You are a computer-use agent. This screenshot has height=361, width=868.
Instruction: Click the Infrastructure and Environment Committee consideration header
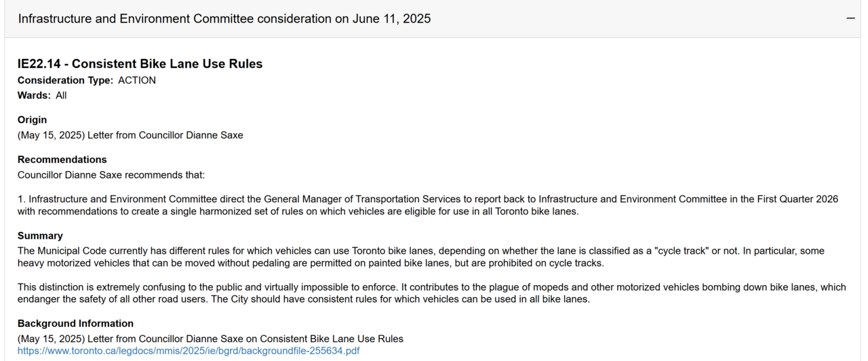click(224, 19)
